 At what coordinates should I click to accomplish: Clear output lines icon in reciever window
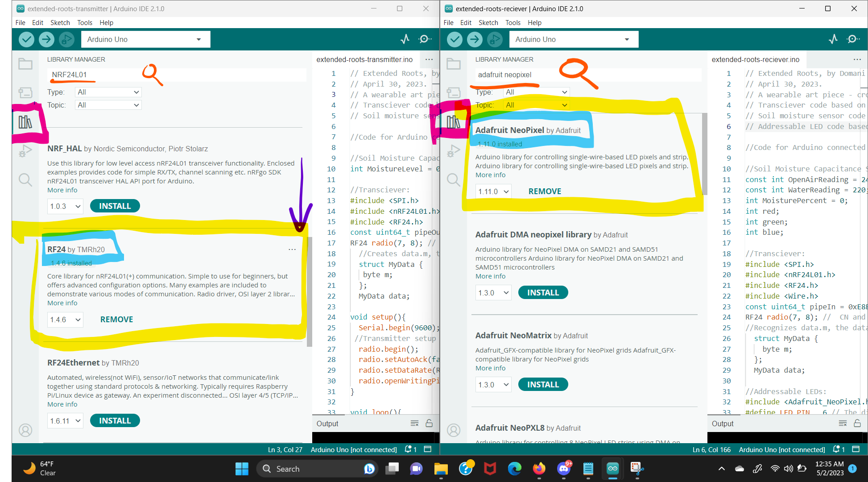pos(843,424)
